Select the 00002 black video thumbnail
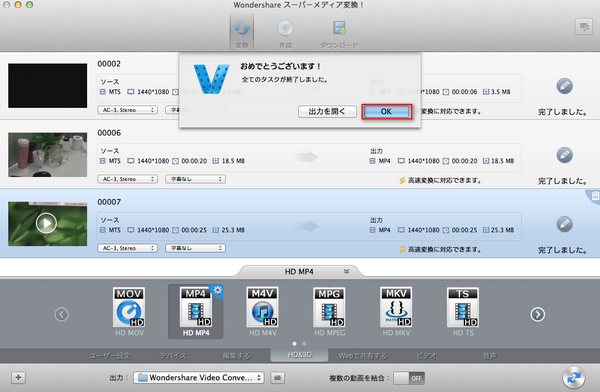This screenshot has width=600, height=392. click(x=48, y=86)
